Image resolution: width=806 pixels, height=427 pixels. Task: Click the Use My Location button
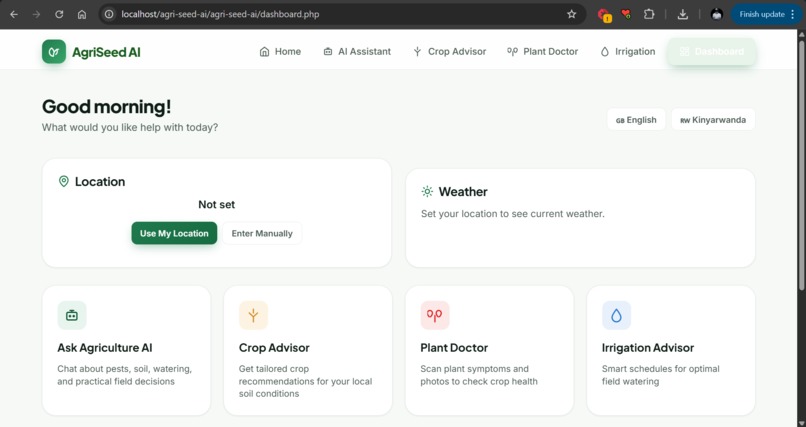point(174,233)
